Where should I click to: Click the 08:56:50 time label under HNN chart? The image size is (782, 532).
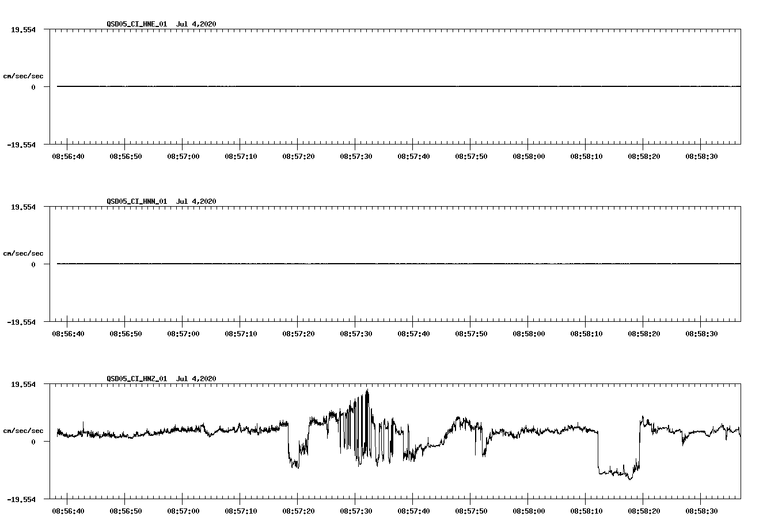pyautogui.click(x=126, y=333)
